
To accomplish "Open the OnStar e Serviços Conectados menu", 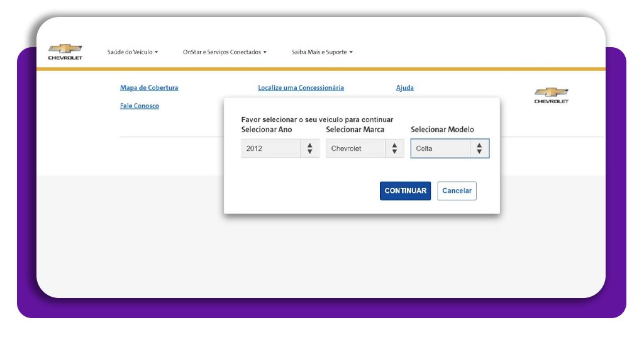I will pos(222,52).
